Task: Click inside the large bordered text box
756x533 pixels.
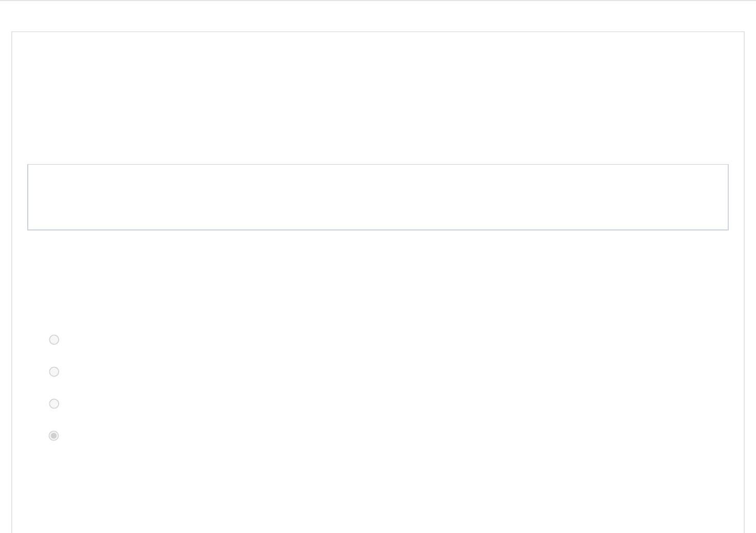Action: pyautogui.click(x=378, y=197)
